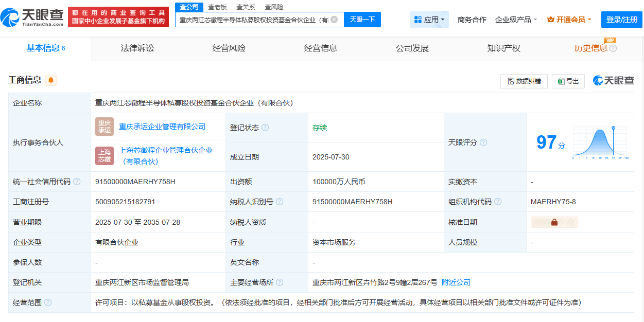Click the 登录/注册 button
This screenshot has height=322, width=644.
[622, 20]
